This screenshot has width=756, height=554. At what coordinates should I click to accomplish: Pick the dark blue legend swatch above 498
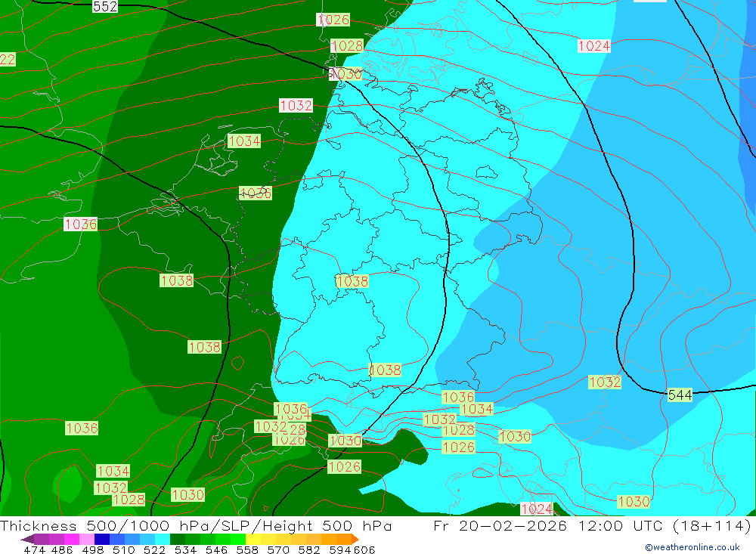click(x=102, y=539)
